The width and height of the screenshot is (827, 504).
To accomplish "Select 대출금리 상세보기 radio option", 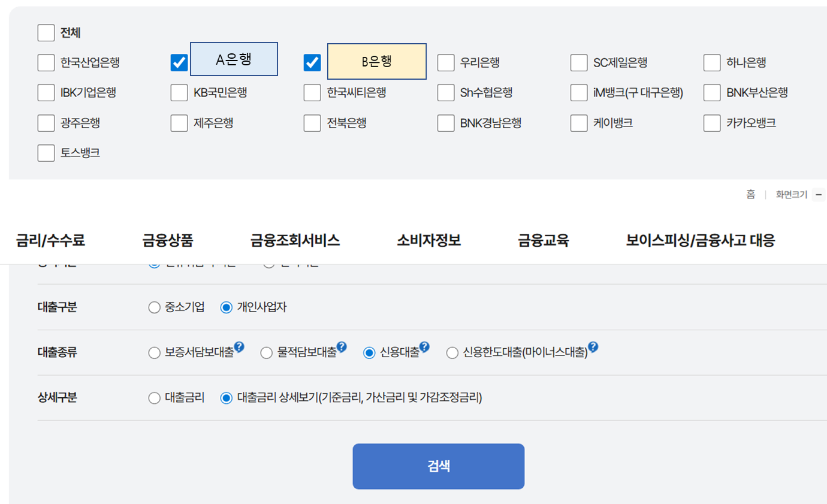I will (x=226, y=398).
